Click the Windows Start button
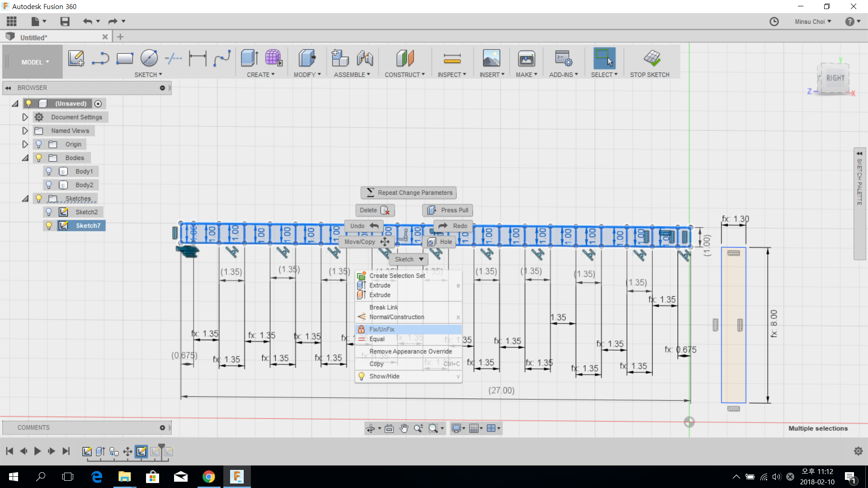 (14, 477)
